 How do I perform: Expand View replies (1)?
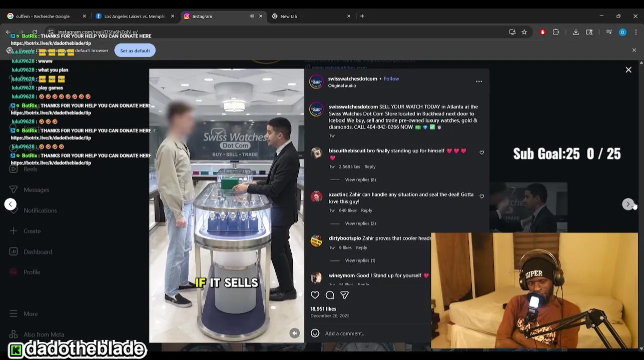(360, 260)
